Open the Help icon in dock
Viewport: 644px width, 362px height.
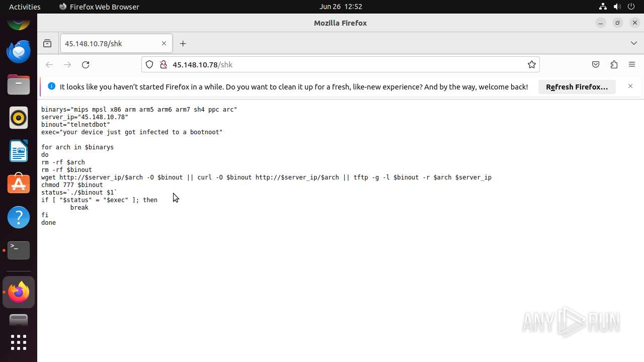[x=19, y=217]
